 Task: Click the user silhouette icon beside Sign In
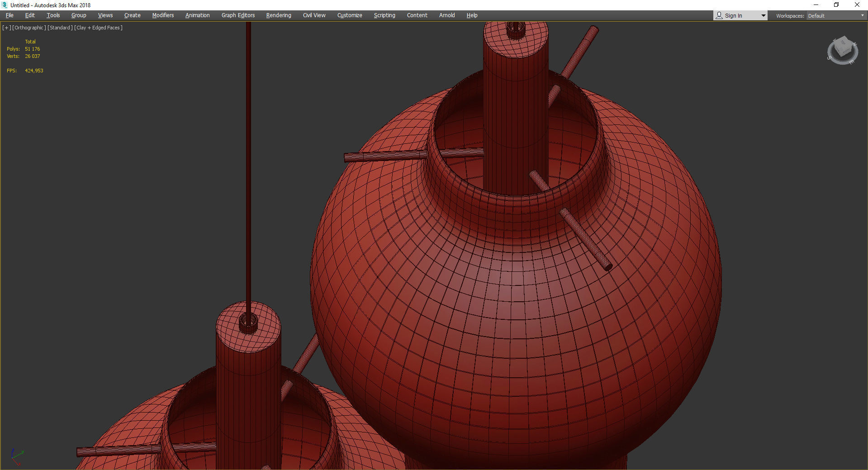(719, 15)
